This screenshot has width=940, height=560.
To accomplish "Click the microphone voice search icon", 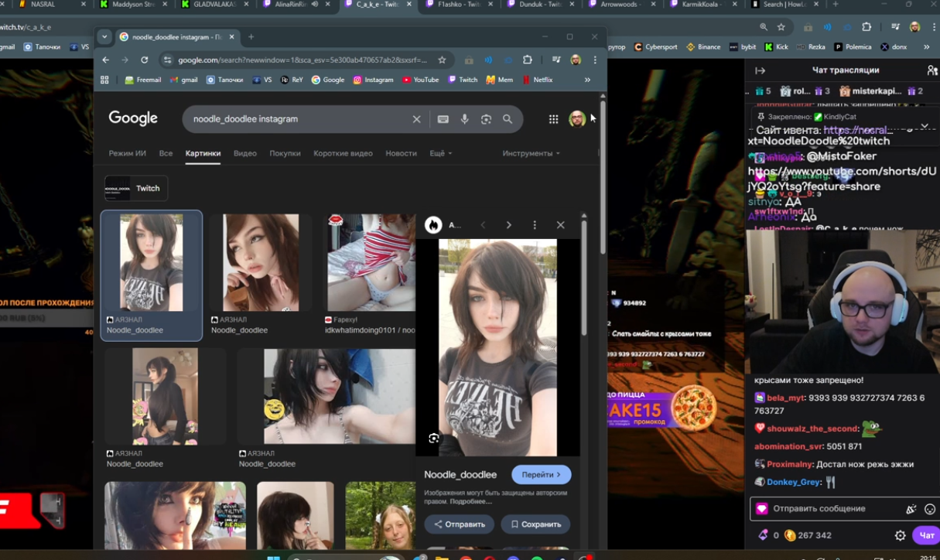I will click(464, 119).
